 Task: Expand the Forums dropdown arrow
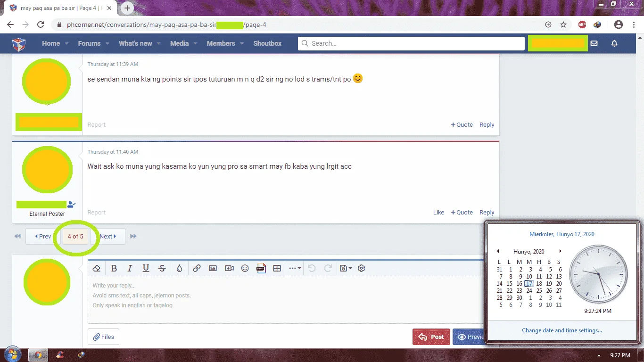click(x=107, y=43)
